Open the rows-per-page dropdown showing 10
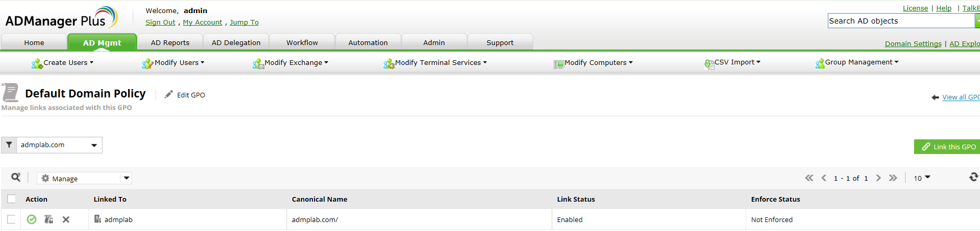Viewport: 980px width, 231px height. [x=922, y=178]
